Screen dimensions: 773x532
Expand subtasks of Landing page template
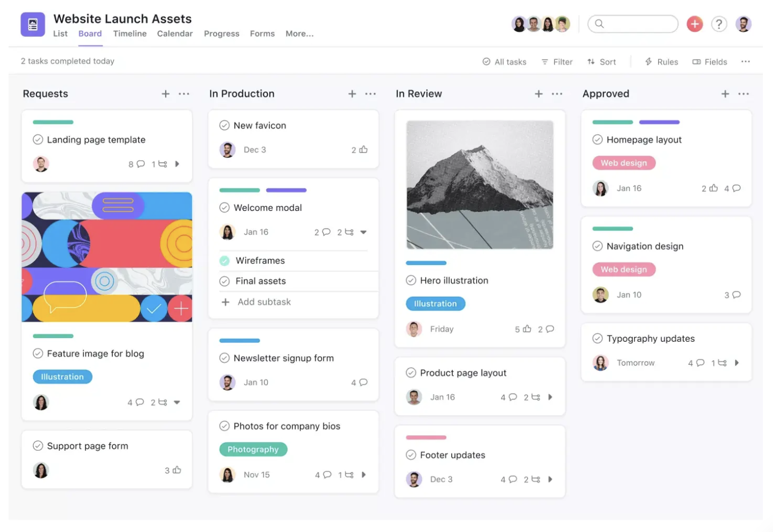tap(177, 164)
